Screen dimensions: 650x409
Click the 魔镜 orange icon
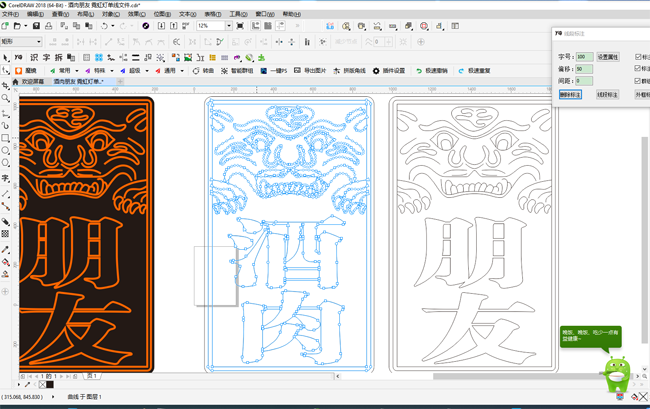19,71
